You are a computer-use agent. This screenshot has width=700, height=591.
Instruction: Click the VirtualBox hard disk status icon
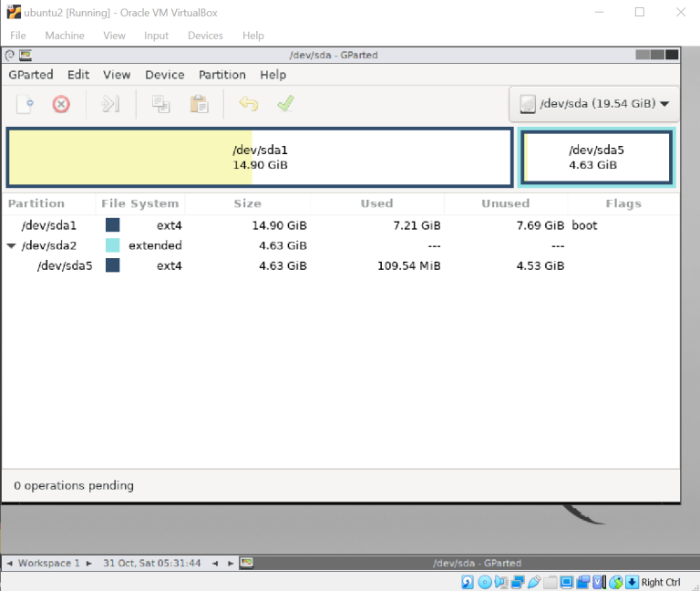[467, 582]
